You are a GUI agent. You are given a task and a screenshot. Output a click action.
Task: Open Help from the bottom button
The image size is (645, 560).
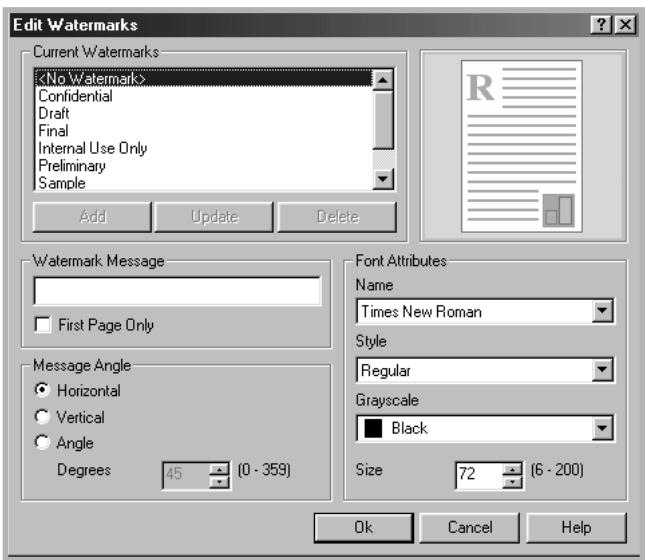577,527
